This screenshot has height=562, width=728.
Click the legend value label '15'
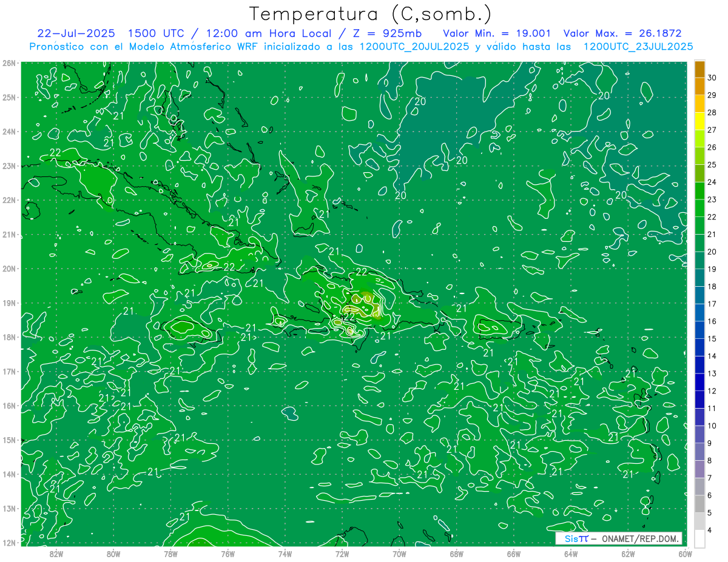coord(712,339)
